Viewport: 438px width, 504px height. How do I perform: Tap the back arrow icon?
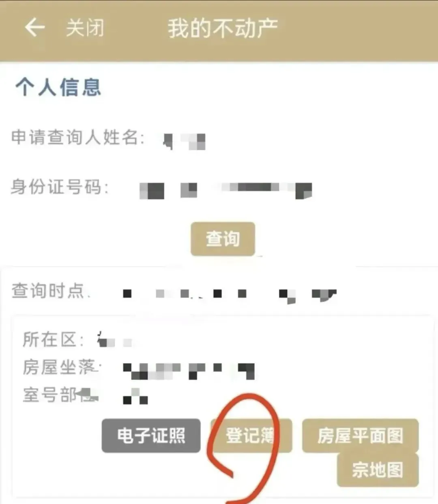(x=35, y=28)
